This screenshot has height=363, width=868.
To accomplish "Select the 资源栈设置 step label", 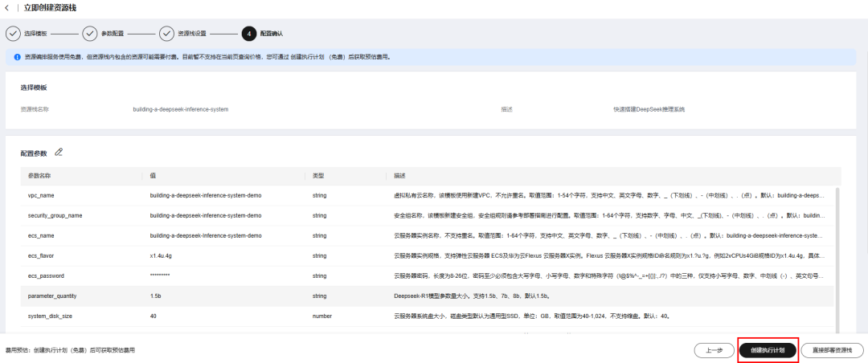I will tap(192, 34).
